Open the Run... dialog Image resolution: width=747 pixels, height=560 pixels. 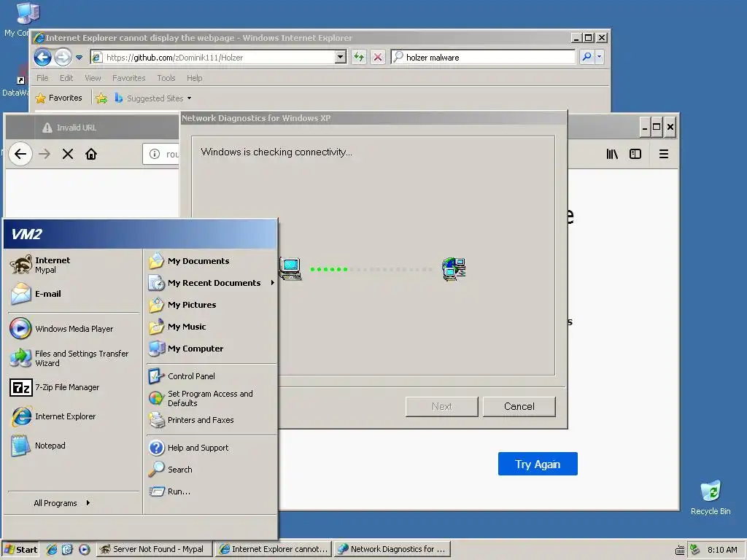point(211,491)
